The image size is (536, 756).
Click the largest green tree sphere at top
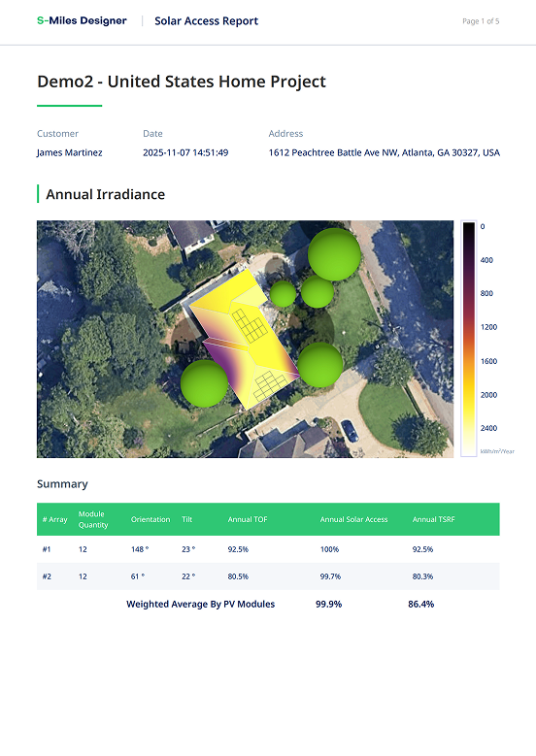tap(334, 254)
